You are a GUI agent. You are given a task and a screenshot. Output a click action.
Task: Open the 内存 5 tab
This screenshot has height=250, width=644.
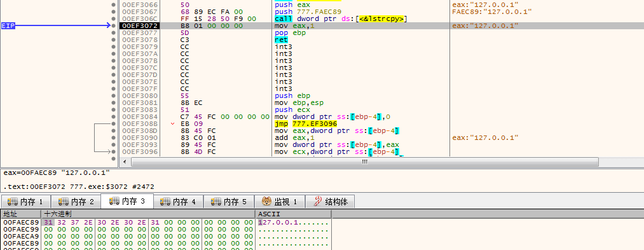coord(230,202)
